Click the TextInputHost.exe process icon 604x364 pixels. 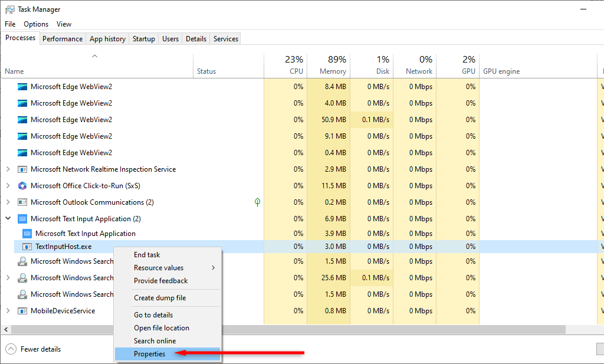tap(27, 247)
